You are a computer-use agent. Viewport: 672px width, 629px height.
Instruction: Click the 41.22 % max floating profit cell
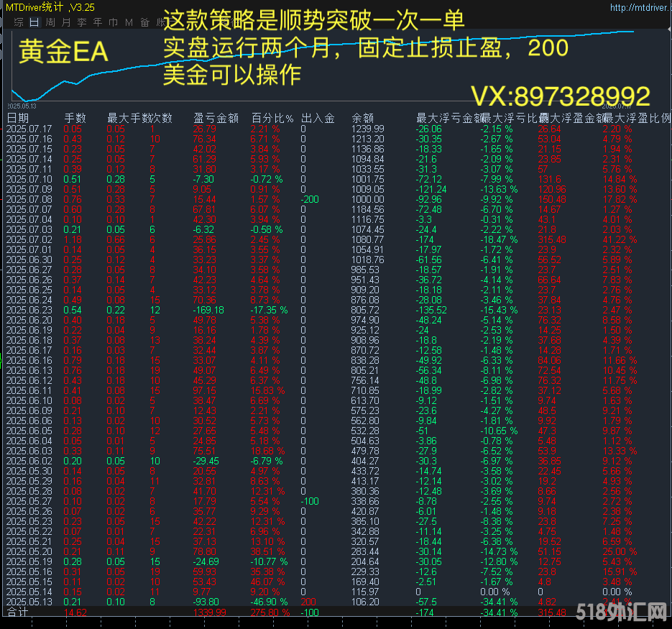[620, 239]
